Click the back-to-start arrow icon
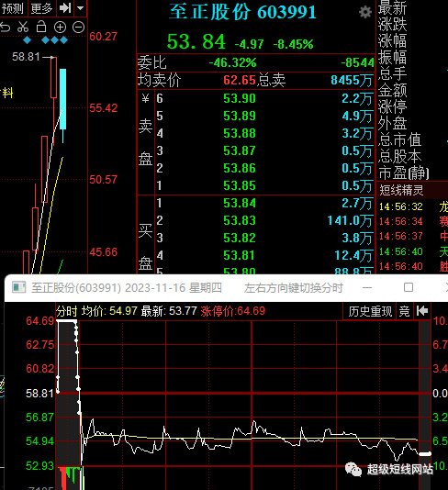The image size is (448, 490). (422, 311)
